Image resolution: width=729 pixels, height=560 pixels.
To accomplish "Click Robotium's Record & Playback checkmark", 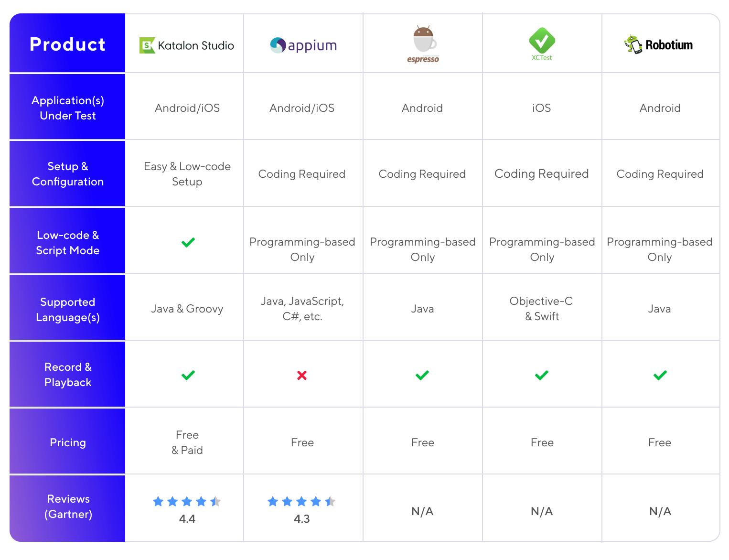I will click(x=660, y=375).
